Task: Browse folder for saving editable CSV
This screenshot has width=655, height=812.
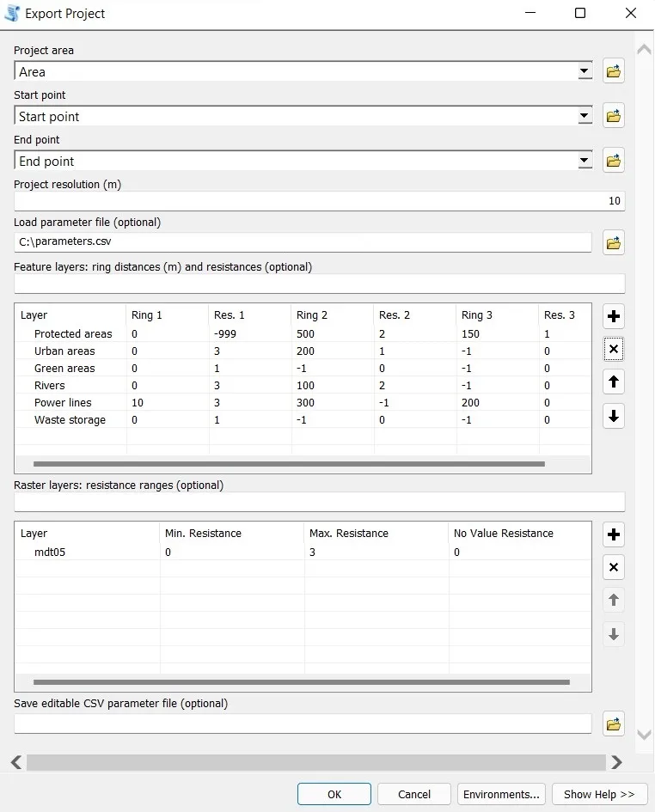Action: [613, 723]
